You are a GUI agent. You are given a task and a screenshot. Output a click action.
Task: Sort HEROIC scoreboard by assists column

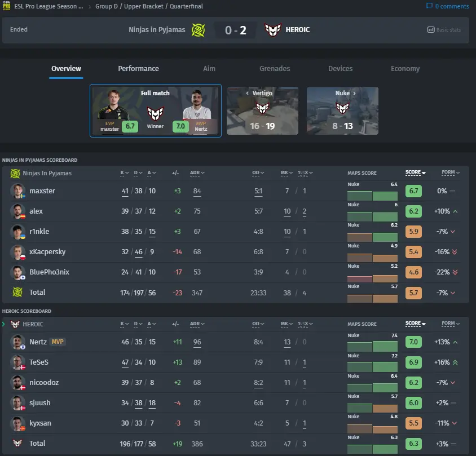pyautogui.click(x=152, y=324)
